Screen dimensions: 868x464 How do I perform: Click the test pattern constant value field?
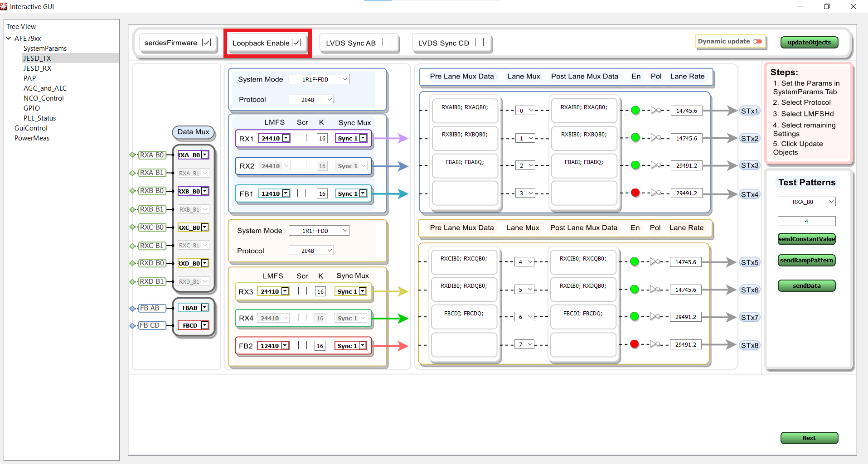tap(806, 221)
